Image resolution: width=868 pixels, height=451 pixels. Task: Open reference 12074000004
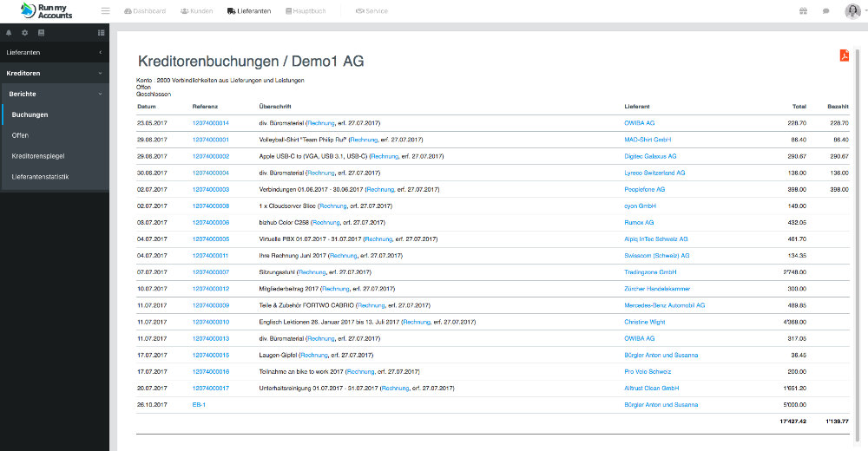point(210,173)
